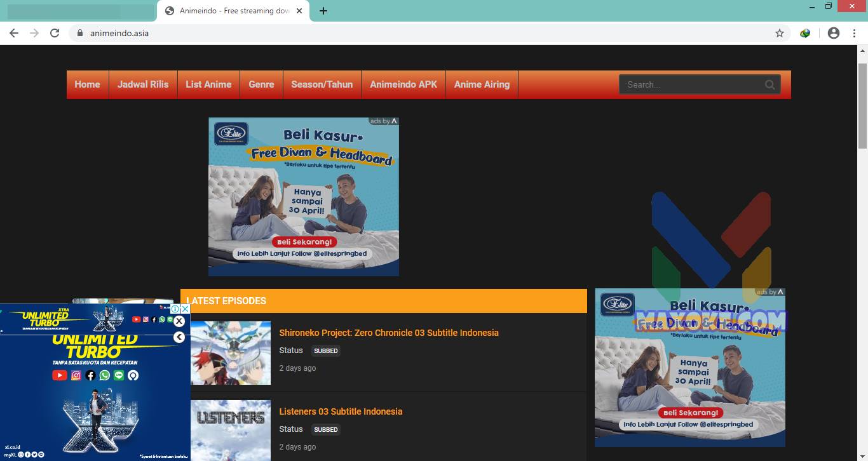Click the LINE icon in XL ad

(119, 375)
